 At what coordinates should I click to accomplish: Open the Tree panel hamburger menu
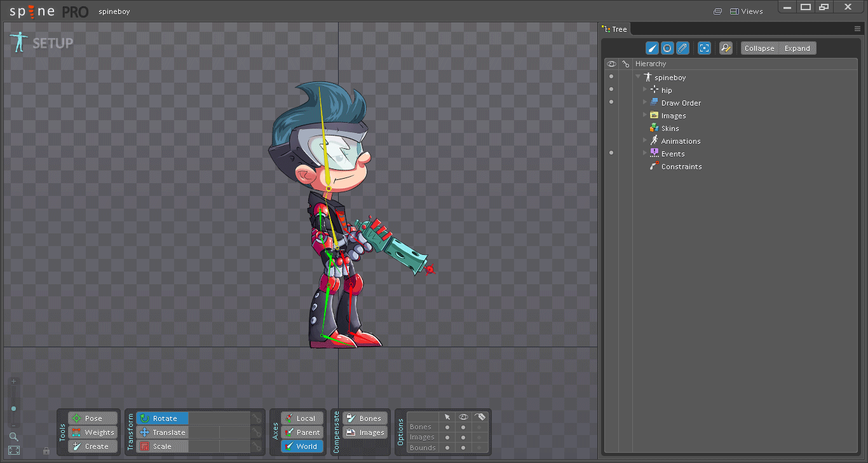[857, 29]
